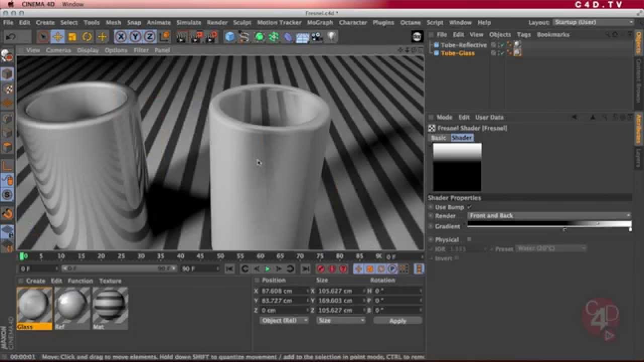Toggle Tube-Glass enable checkmark
Viewport: 644px width, 362px height.
pos(502,53)
